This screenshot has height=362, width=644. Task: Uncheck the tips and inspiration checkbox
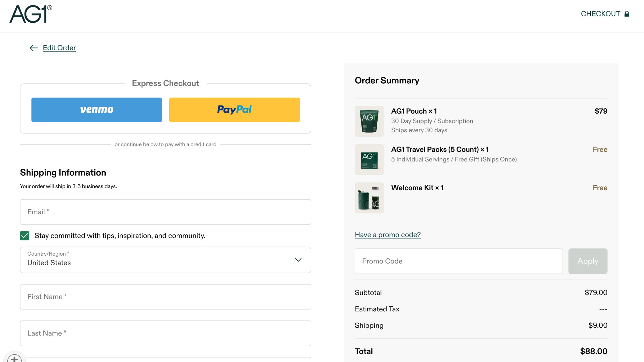click(x=25, y=236)
